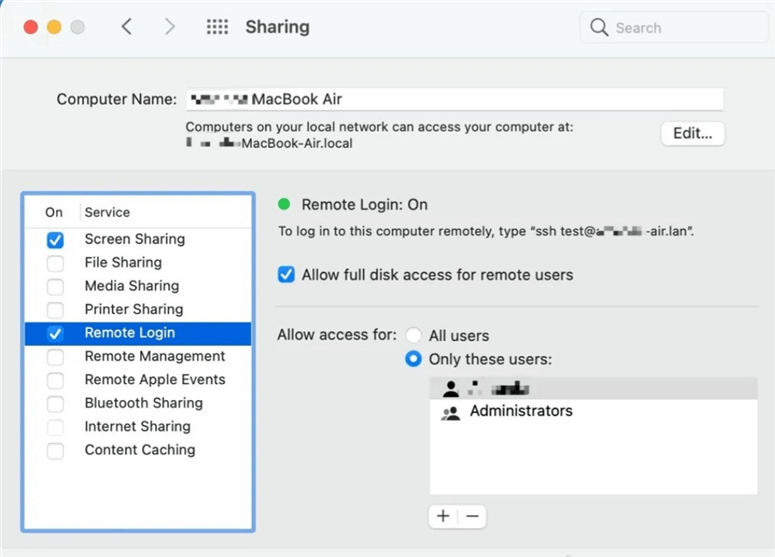Select the Administrators group row
Image resolution: width=775 pixels, height=557 pixels.
pyautogui.click(x=594, y=411)
